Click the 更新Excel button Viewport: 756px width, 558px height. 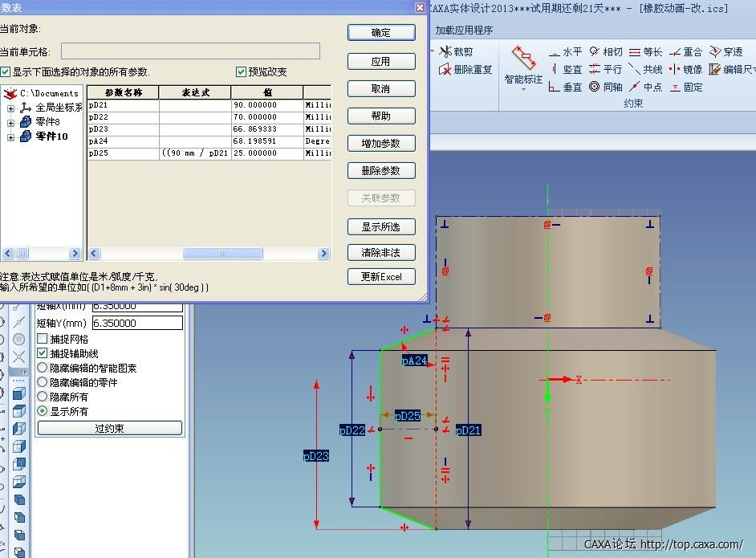coord(381,276)
